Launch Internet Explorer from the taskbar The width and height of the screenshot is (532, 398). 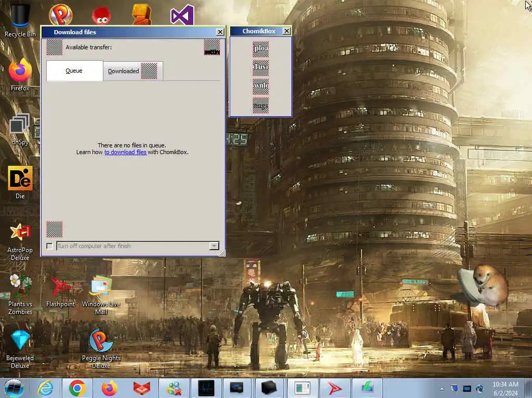[45, 388]
